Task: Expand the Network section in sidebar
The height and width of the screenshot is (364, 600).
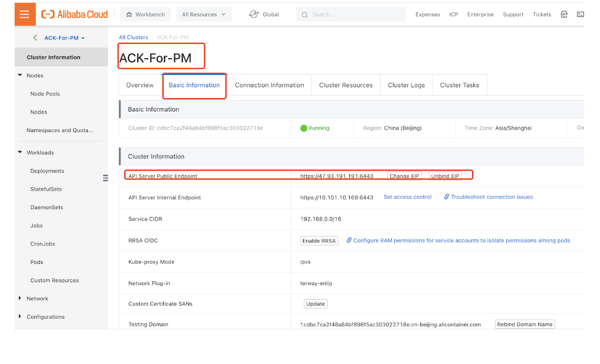Action: (20, 299)
